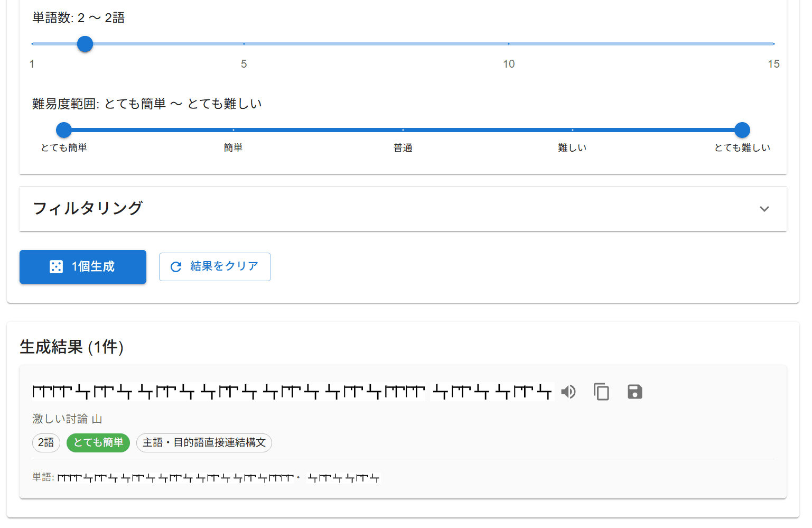
Task: Open the フィルタリング panel by its title
Action: coord(88,208)
